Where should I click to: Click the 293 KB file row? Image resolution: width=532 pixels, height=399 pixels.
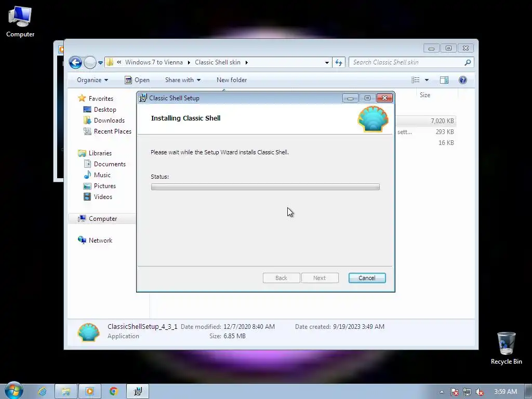click(x=425, y=131)
